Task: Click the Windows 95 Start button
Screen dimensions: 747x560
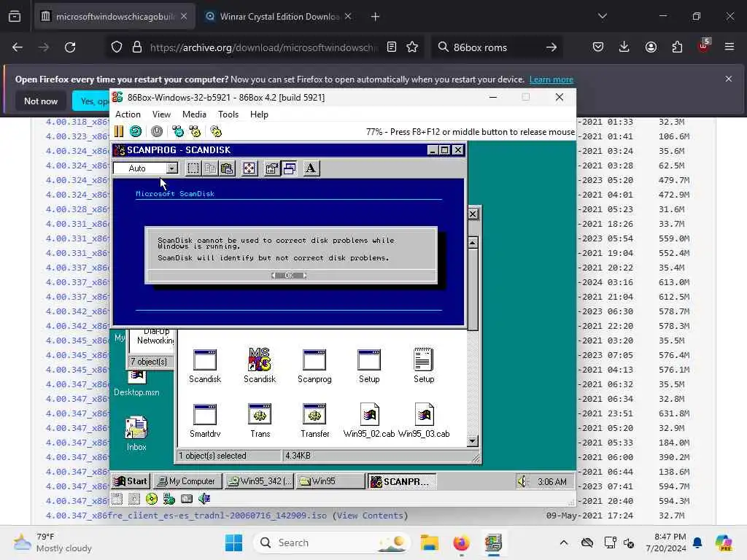Action: tap(131, 481)
